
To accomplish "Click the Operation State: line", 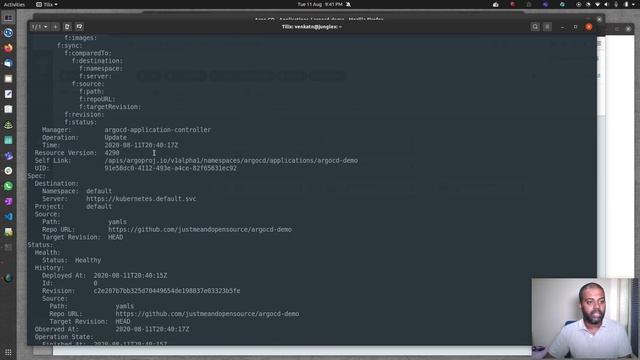I will 64,337.
